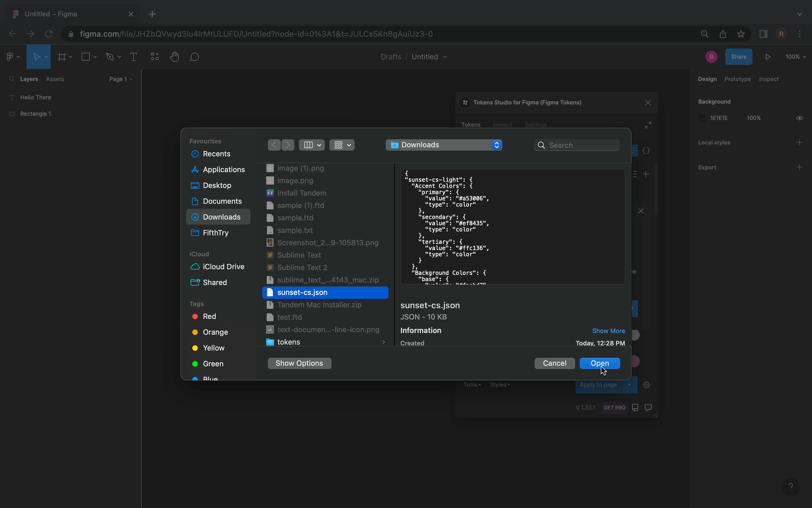Select the Design tab
Viewport: 812px width, 508px height.
tap(707, 79)
